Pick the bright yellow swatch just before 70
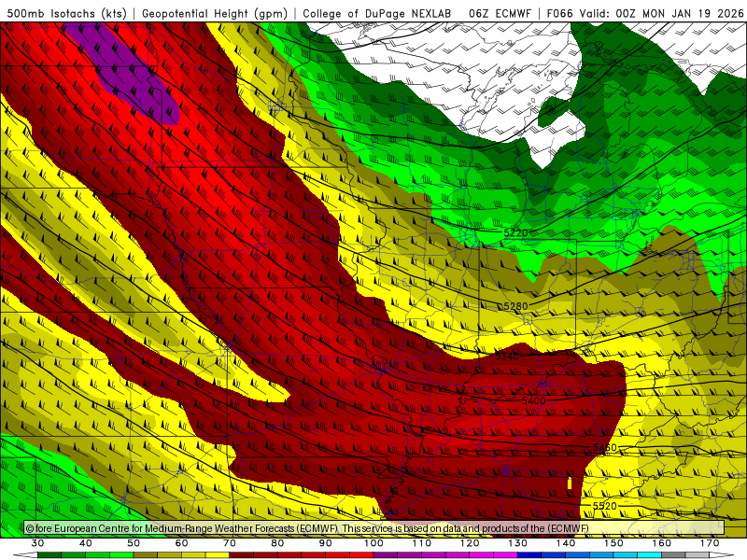 tap(218, 555)
